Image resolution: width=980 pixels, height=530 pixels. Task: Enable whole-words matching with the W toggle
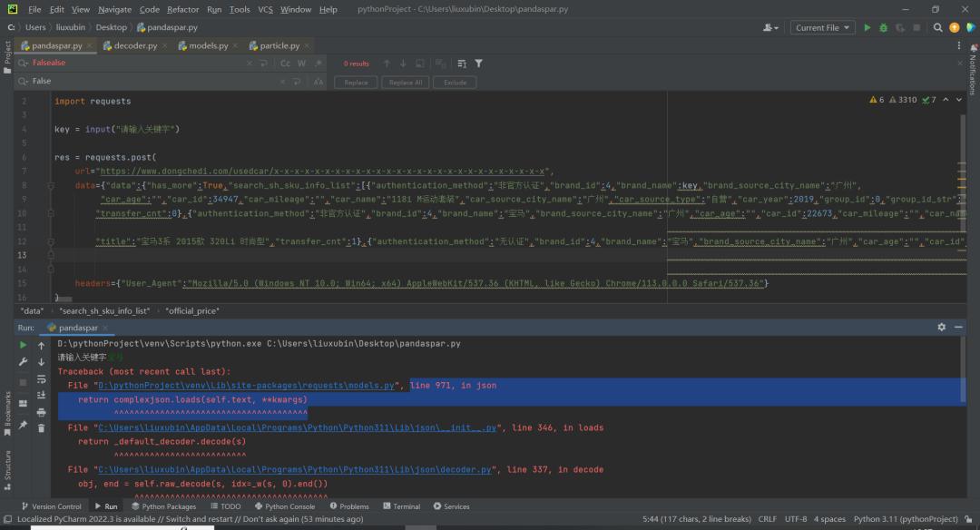(300, 63)
